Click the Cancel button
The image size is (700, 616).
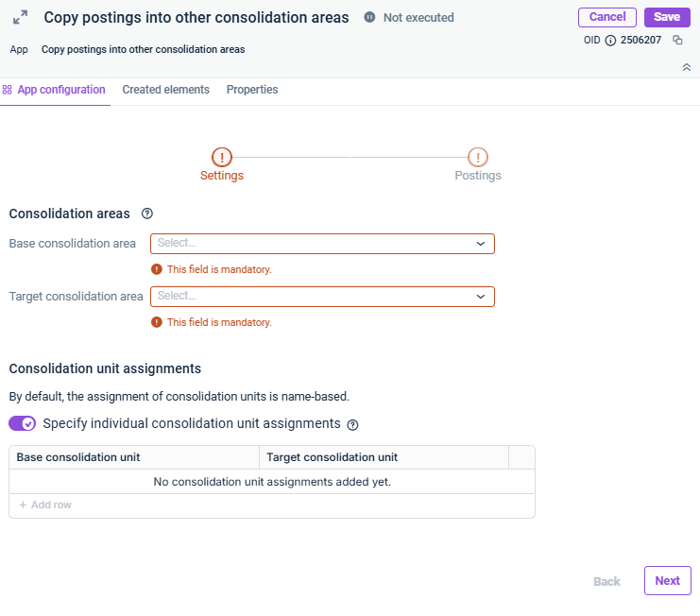click(607, 17)
